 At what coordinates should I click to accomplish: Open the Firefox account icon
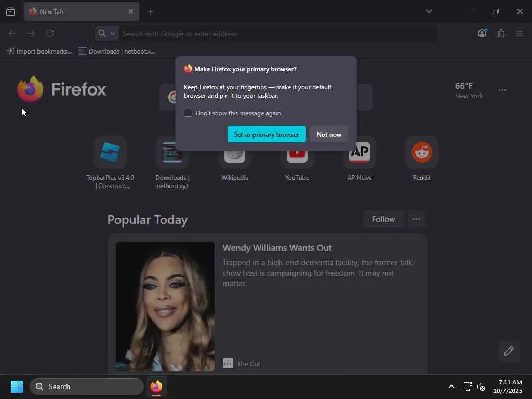(482, 33)
